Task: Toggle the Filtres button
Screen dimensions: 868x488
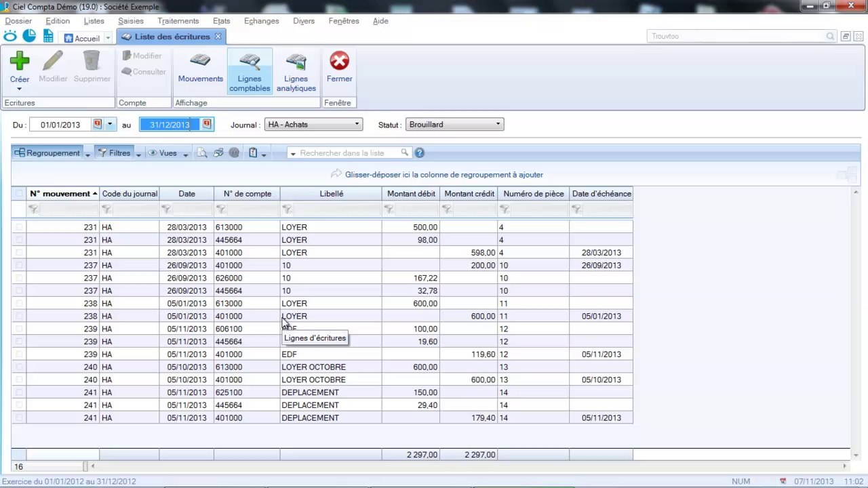Action: (114, 153)
